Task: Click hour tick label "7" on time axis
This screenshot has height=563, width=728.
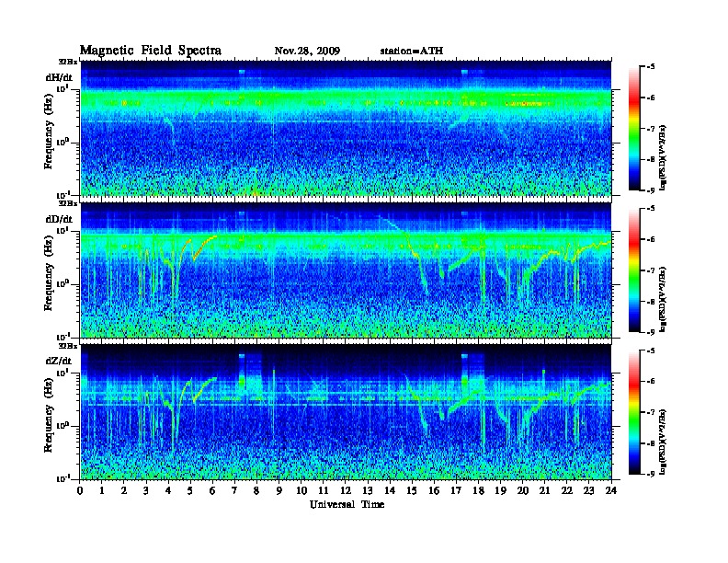Action: (x=235, y=490)
